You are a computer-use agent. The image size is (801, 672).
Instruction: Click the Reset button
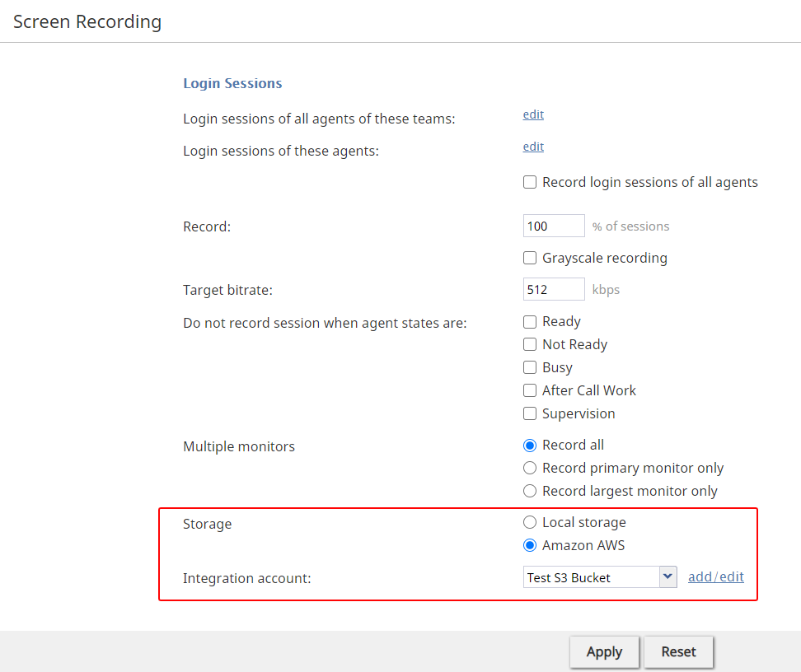click(x=678, y=652)
